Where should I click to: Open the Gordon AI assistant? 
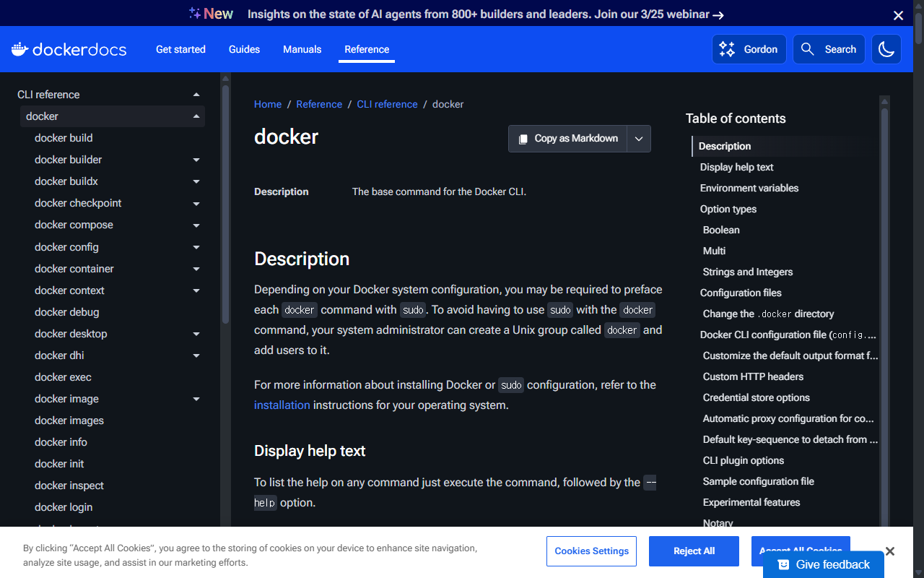pos(749,48)
